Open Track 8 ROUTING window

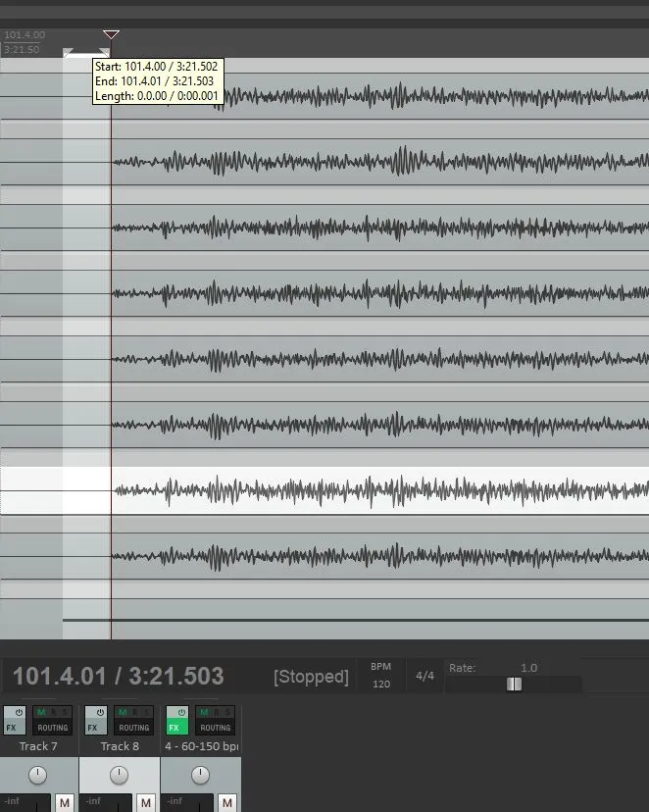click(x=133, y=728)
